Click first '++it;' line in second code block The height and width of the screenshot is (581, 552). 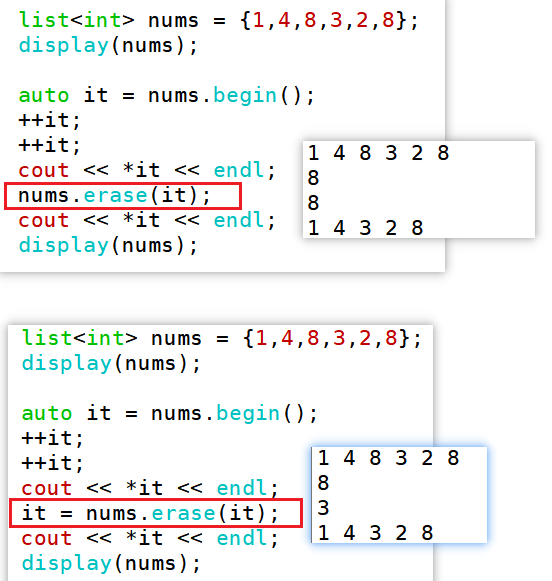coord(52,438)
